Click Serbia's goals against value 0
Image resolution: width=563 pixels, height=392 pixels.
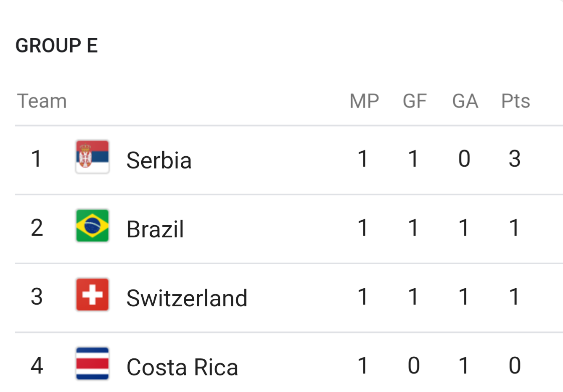click(464, 159)
